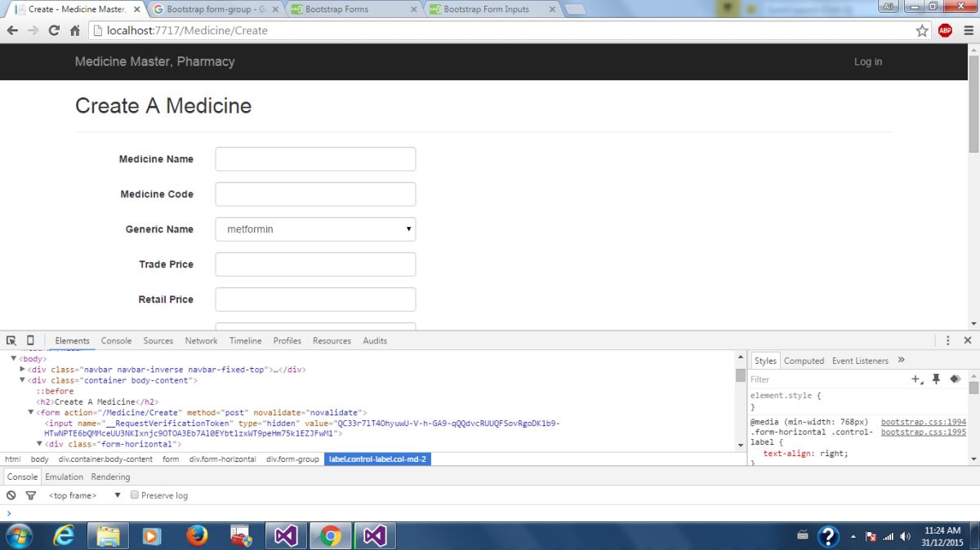
Task: Click the volume speaker tray icon
Action: coord(906,537)
